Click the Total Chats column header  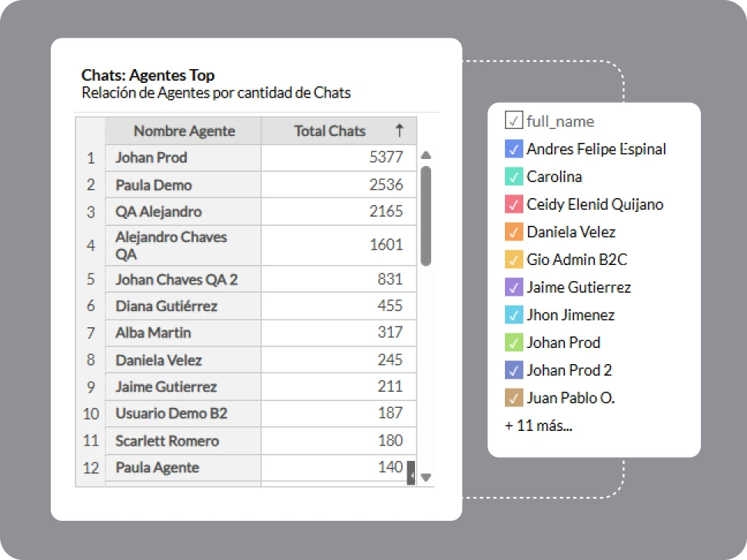coord(330,131)
